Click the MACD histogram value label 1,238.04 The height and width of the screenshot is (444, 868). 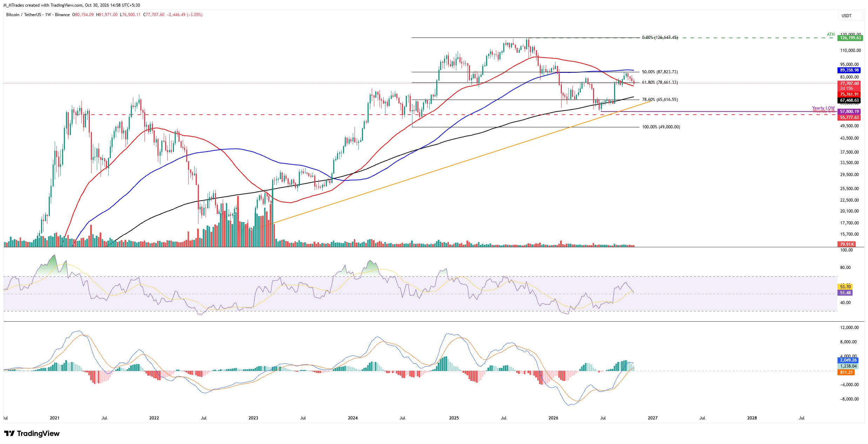pyautogui.click(x=848, y=366)
